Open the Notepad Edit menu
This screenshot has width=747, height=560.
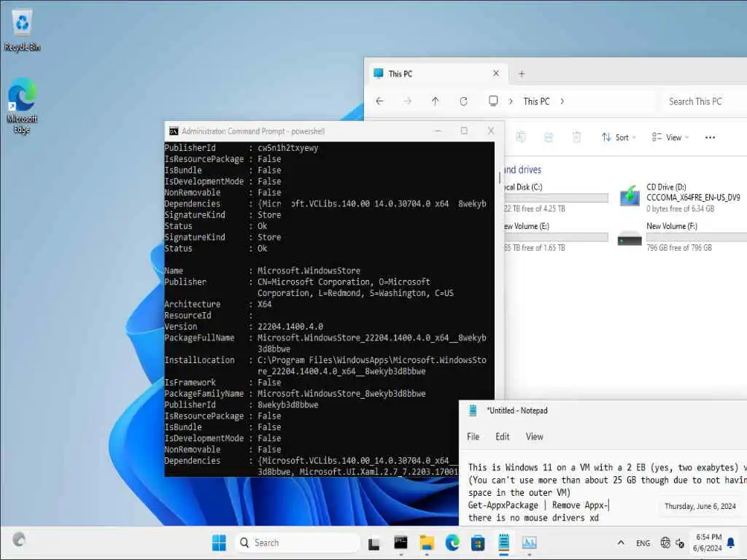tap(502, 436)
